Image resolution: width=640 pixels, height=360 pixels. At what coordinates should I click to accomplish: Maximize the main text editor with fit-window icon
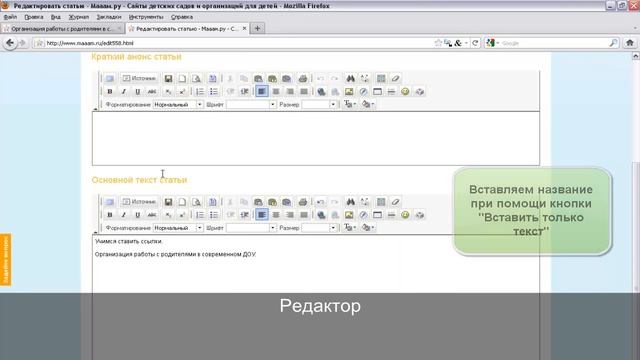click(x=109, y=202)
